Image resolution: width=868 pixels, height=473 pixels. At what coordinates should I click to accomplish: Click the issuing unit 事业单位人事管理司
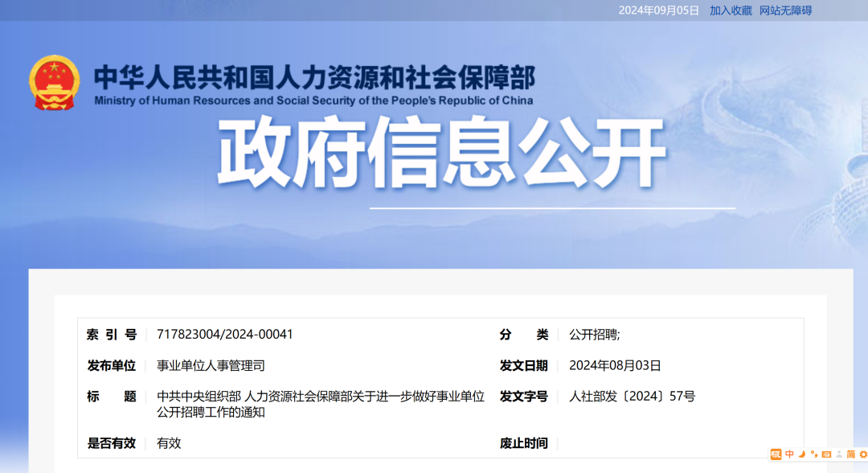pos(211,365)
